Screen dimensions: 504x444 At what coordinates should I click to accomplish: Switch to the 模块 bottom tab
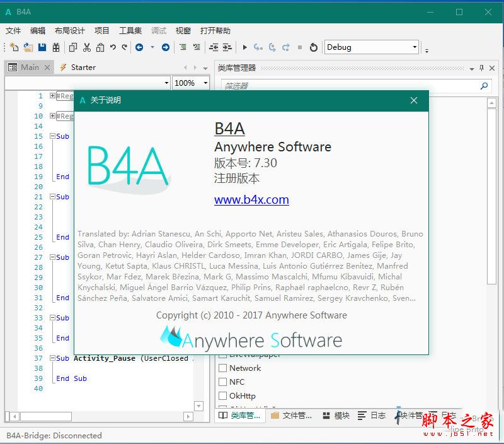pyautogui.click(x=336, y=416)
